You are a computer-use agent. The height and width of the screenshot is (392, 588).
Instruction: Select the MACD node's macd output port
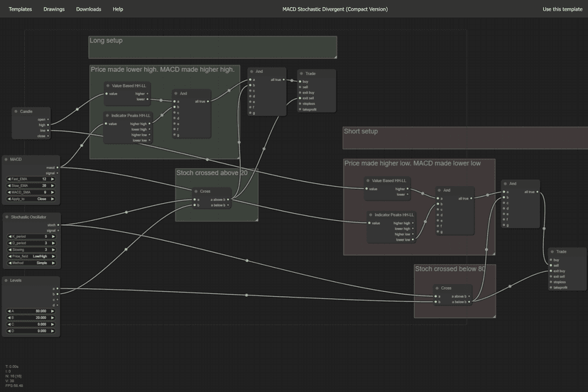point(58,168)
